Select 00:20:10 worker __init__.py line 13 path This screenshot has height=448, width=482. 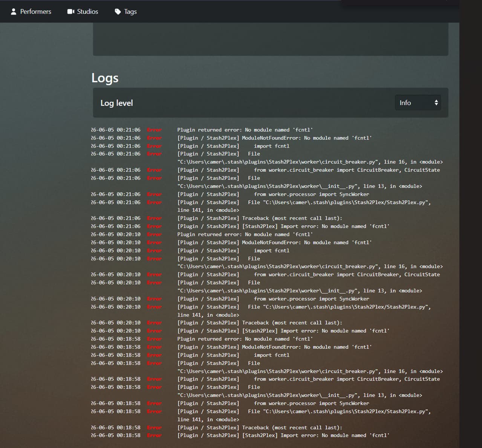(300, 291)
